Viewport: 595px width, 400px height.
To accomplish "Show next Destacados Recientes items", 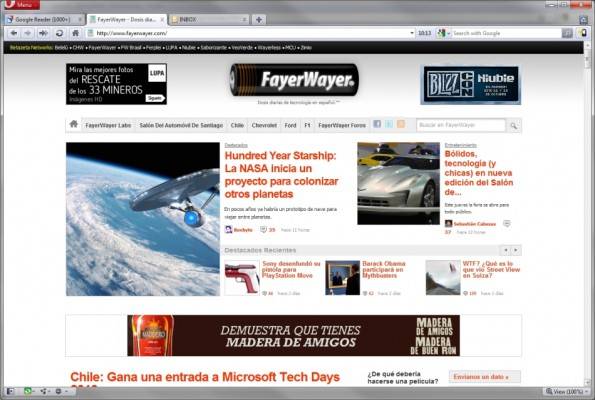I will coord(516,250).
